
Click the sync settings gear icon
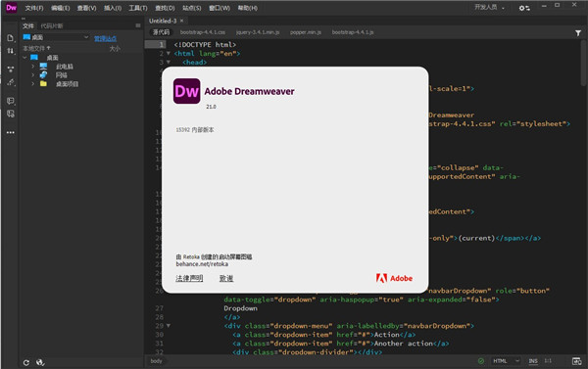point(524,8)
